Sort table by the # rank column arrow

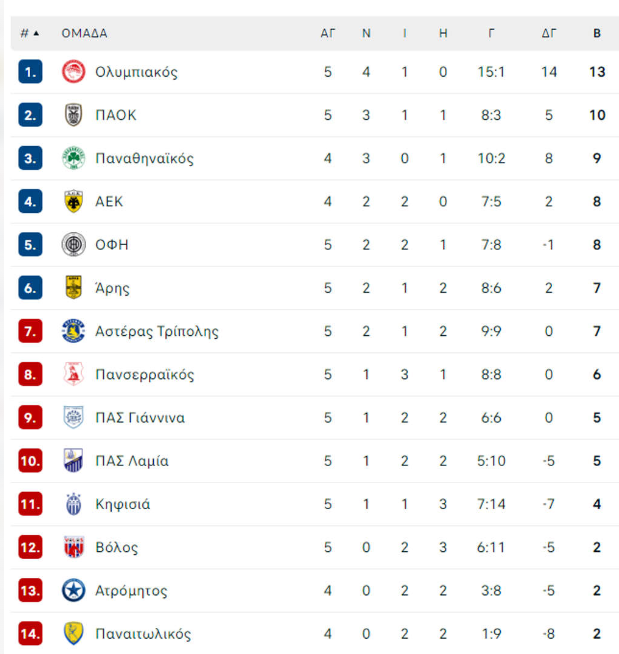coord(30,33)
